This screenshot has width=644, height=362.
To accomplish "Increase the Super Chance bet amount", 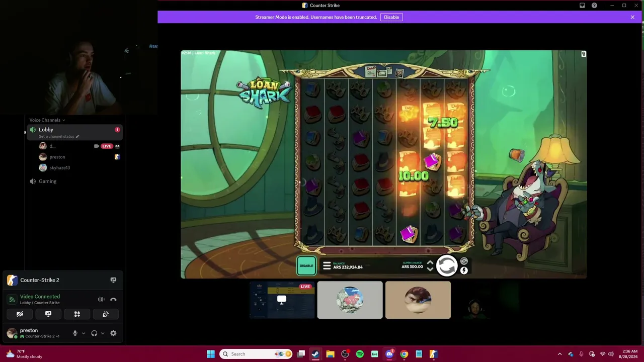I will [430, 262].
